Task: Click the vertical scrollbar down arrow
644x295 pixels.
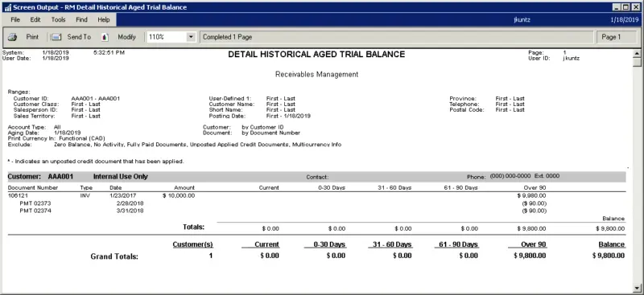Action: coord(637,287)
